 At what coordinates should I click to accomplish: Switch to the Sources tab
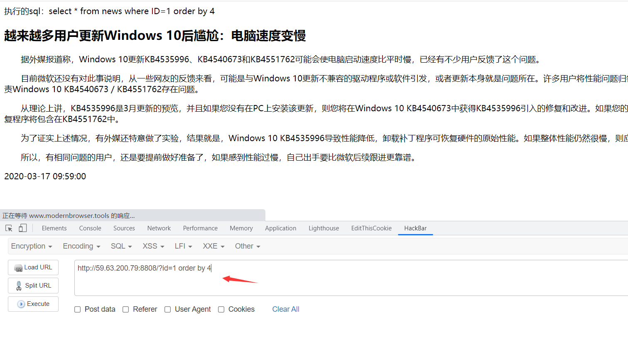124,228
